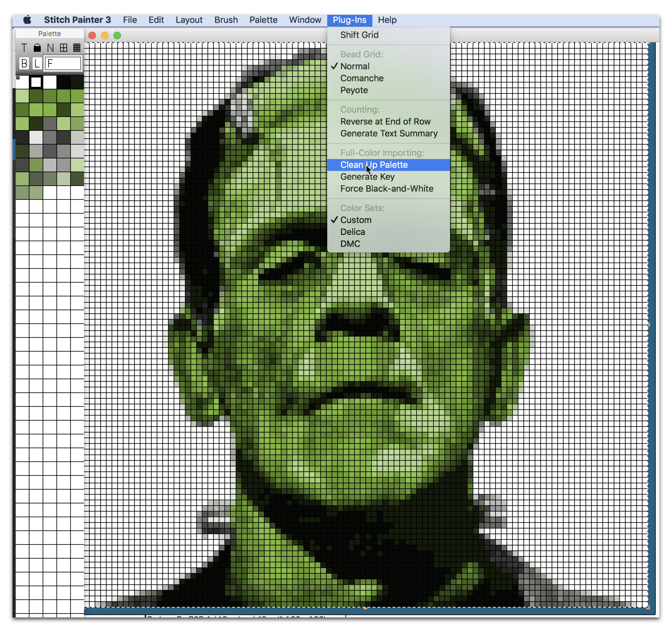This screenshot has width=672, height=632.
Task: Click the L button in Palette panel
Action: click(x=37, y=64)
